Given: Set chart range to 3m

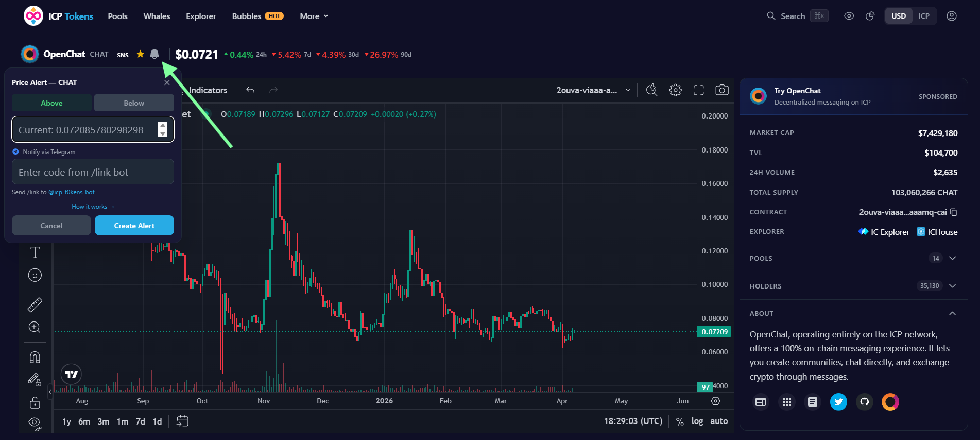Looking at the screenshot, I should click(104, 421).
